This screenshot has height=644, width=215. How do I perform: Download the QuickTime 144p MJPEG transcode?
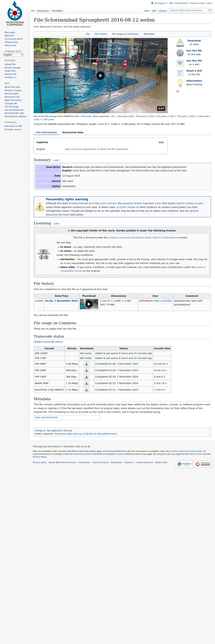(87, 390)
